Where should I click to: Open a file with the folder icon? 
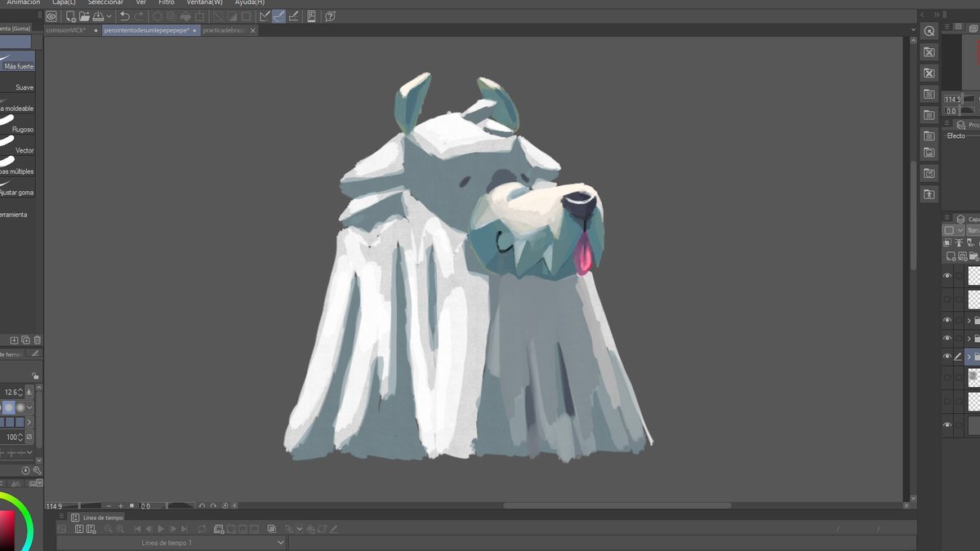click(x=84, y=16)
